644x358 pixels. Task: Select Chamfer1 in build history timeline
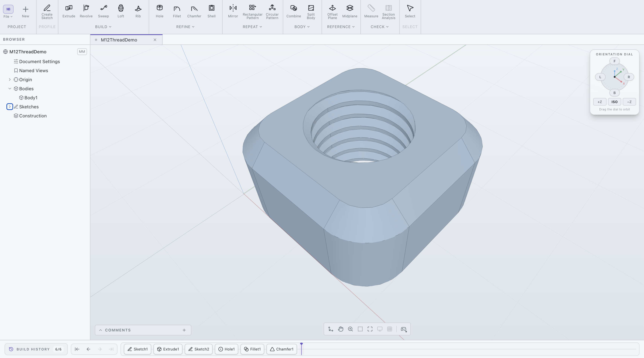tap(282, 349)
